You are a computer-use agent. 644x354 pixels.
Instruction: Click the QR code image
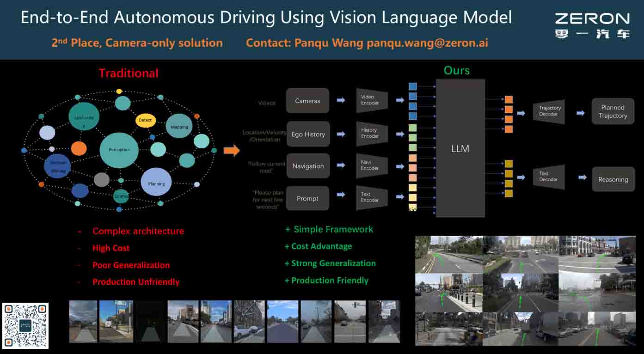point(25,325)
